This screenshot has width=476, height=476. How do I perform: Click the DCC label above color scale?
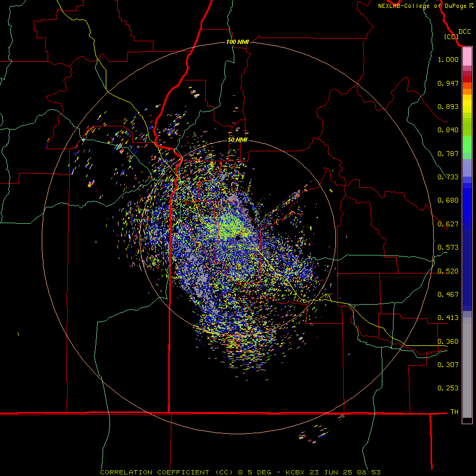click(464, 32)
